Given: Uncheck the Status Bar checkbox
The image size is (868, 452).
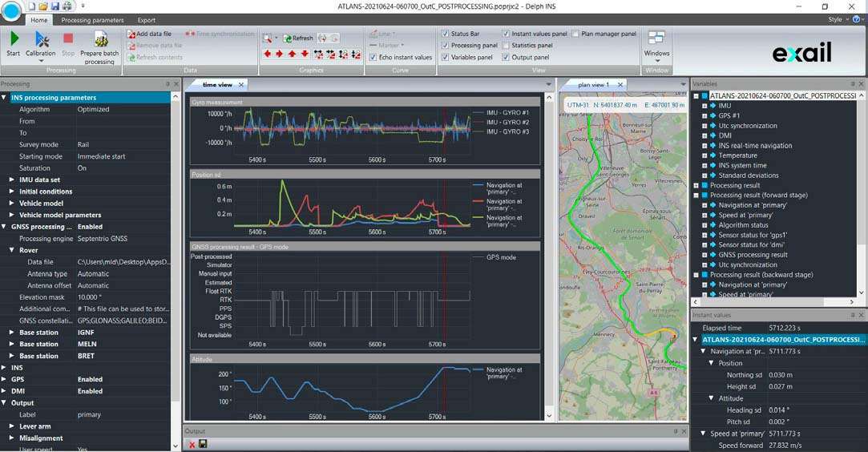Looking at the screenshot, I should [446, 34].
